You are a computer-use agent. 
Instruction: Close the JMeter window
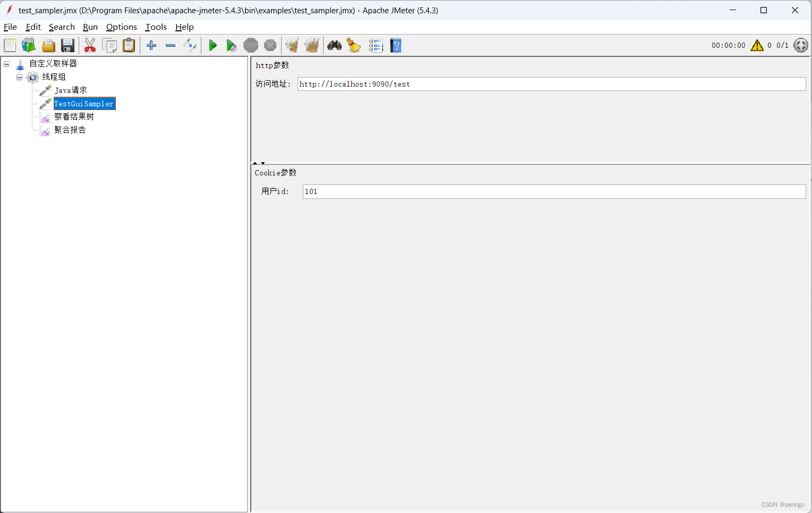(x=795, y=10)
